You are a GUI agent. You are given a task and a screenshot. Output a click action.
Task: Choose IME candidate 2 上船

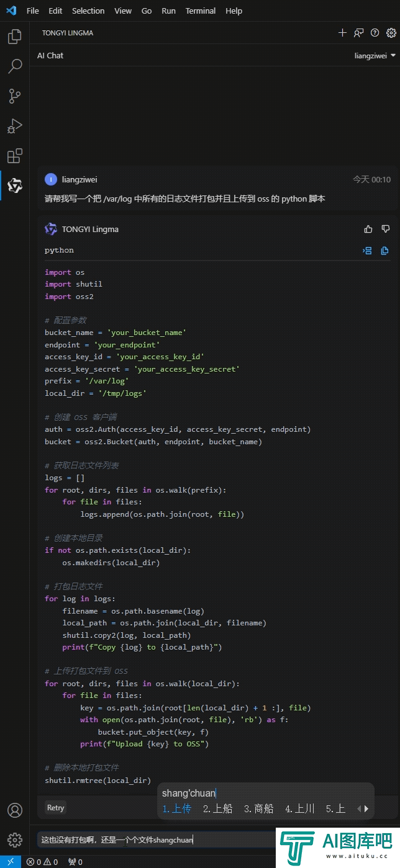coord(218,808)
